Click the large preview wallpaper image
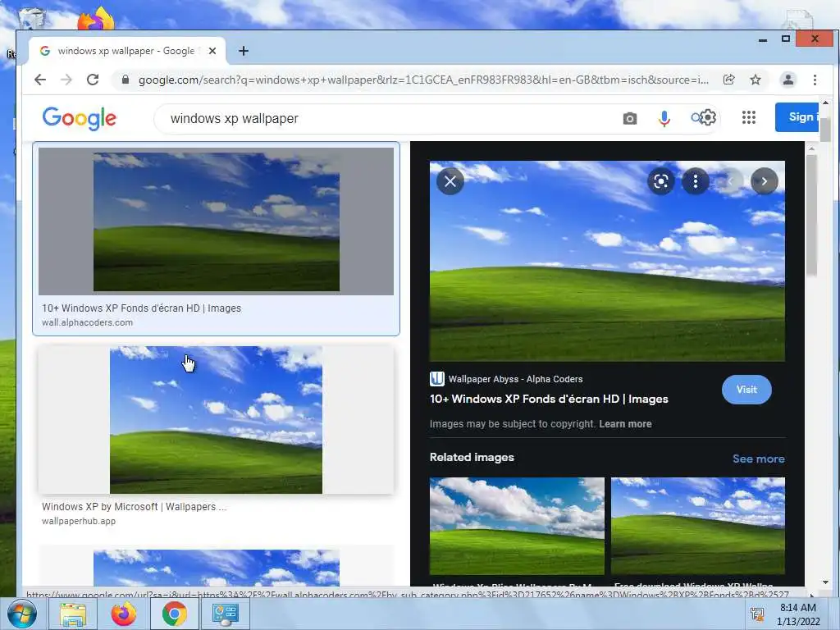 tap(607, 261)
